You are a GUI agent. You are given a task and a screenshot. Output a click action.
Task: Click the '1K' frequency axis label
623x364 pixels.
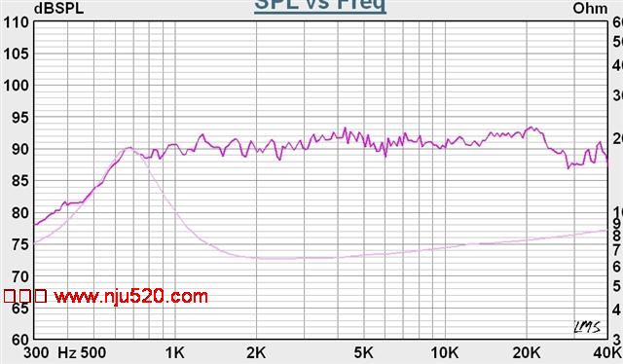[175, 352]
